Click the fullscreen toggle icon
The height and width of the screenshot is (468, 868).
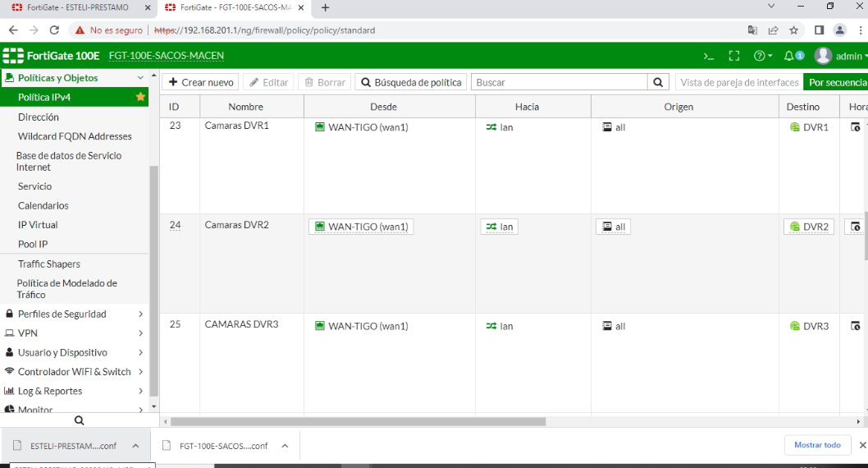(x=734, y=56)
